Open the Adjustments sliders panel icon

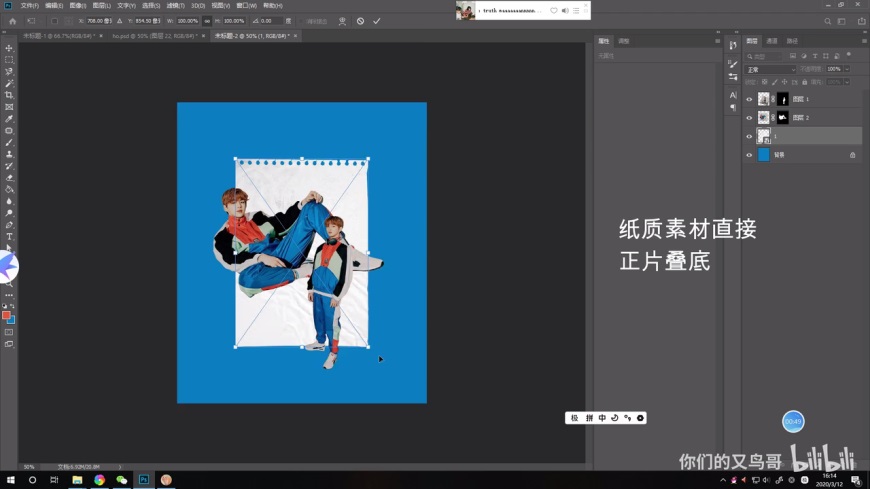[x=733, y=77]
